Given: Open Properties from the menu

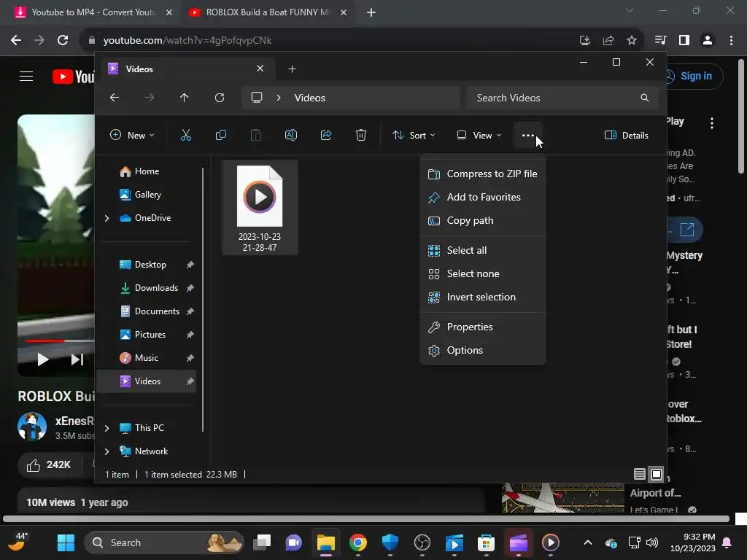Looking at the screenshot, I should click(483, 327).
